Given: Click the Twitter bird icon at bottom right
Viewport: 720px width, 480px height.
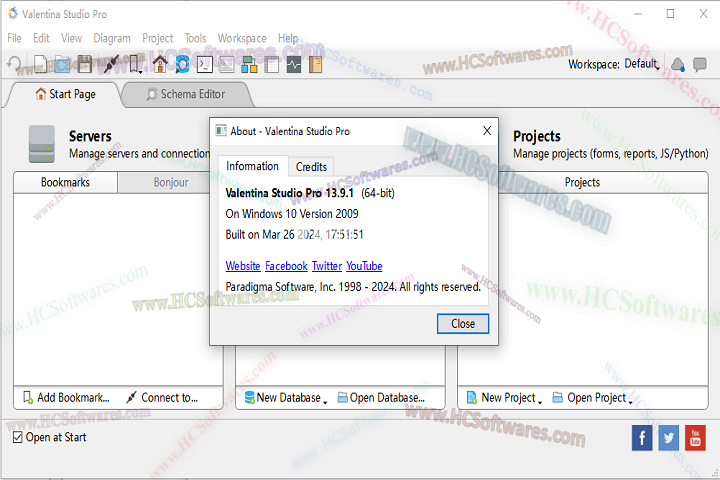Looking at the screenshot, I should tap(669, 438).
